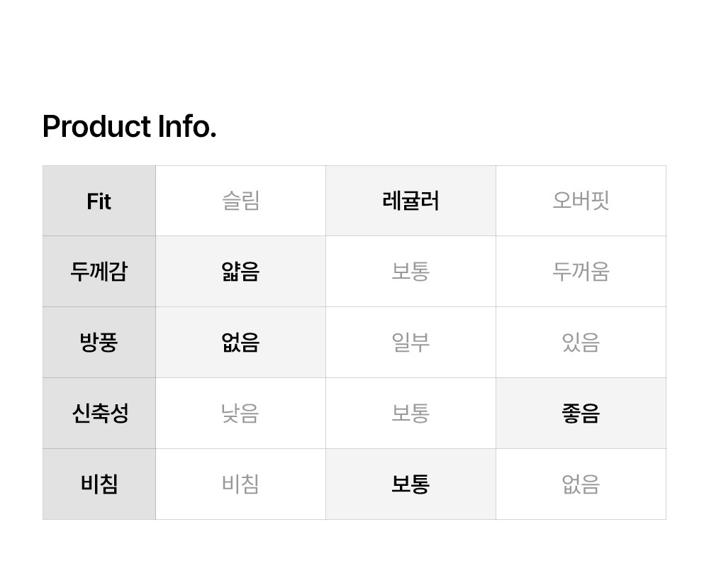Select the highlighted 보통 sheerness cell
The width and height of the screenshot is (709, 588).
click(x=411, y=484)
